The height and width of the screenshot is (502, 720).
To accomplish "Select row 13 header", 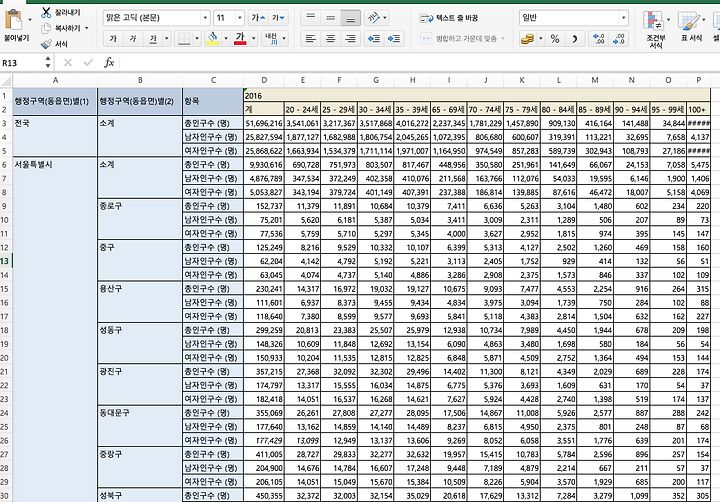I will [6, 261].
